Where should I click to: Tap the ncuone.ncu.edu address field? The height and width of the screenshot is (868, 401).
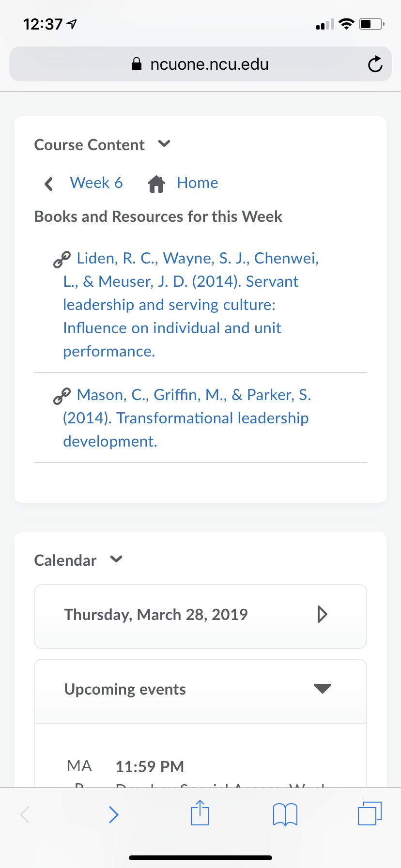pos(200,64)
